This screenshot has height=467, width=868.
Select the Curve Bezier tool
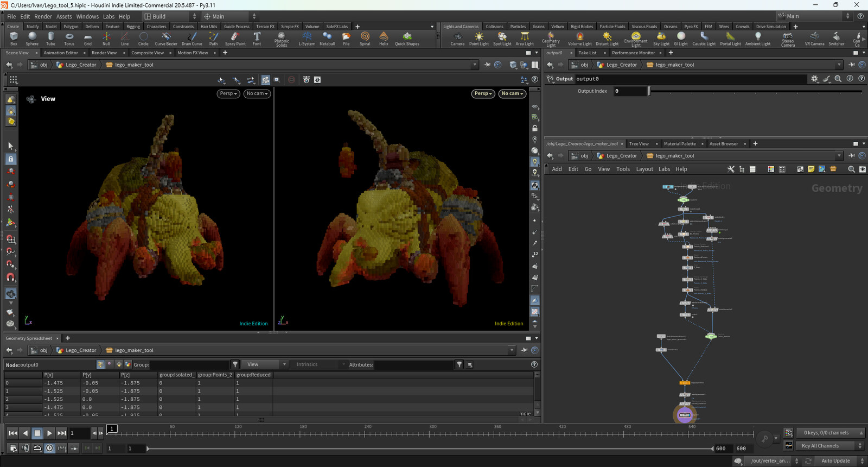pos(165,39)
